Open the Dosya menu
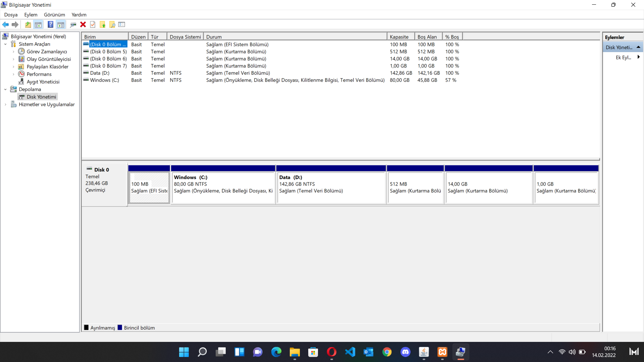The width and height of the screenshot is (644, 362). 11,15
